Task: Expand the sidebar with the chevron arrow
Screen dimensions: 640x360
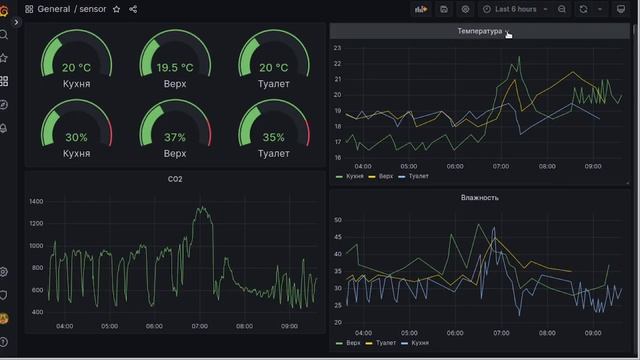Action: pyautogui.click(x=16, y=22)
